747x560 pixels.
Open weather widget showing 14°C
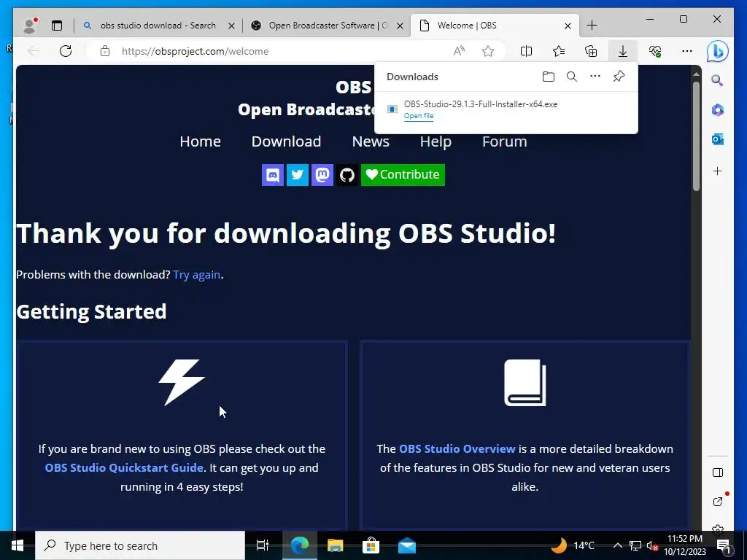[x=573, y=545]
